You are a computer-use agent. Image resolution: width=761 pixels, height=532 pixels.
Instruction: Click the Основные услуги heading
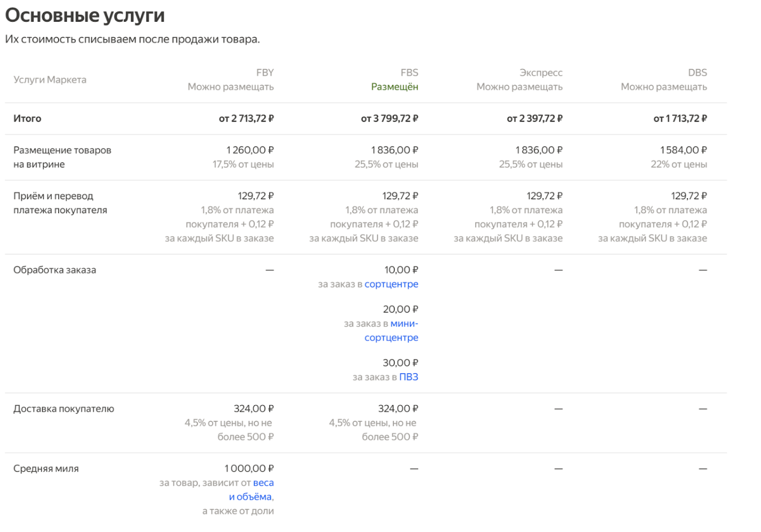85,15
